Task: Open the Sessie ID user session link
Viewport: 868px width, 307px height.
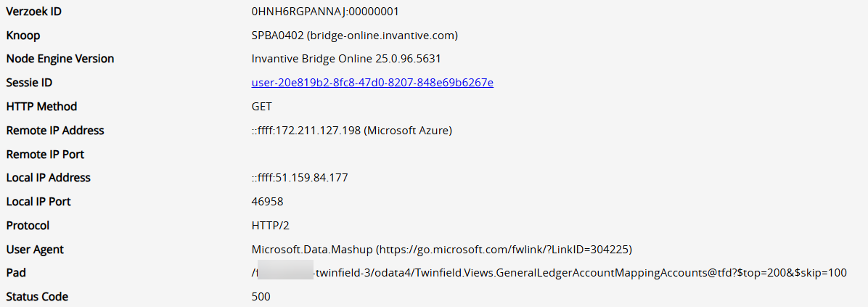Action: (372, 83)
